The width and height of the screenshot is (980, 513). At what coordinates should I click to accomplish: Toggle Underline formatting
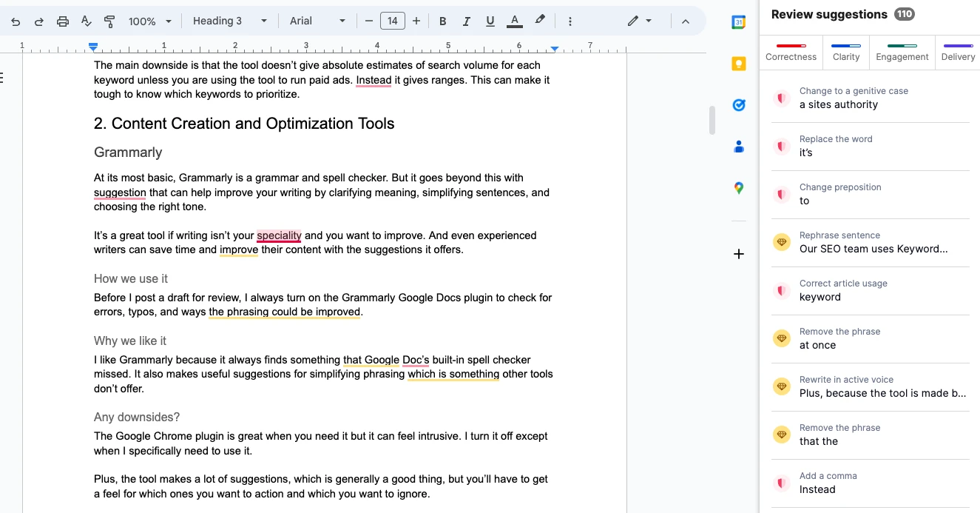pyautogui.click(x=490, y=21)
